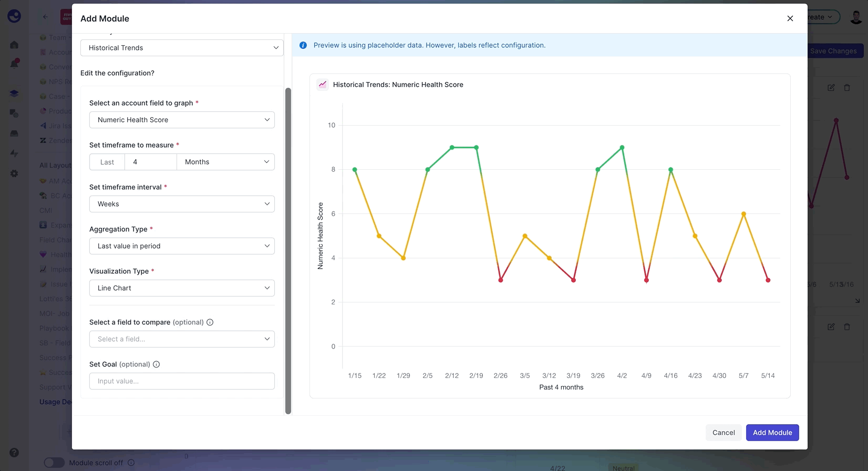Open the Historical Trends module type dropdown

click(182, 48)
